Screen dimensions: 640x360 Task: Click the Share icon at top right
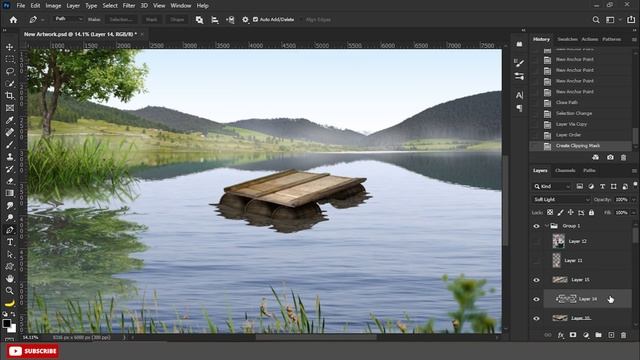click(631, 20)
